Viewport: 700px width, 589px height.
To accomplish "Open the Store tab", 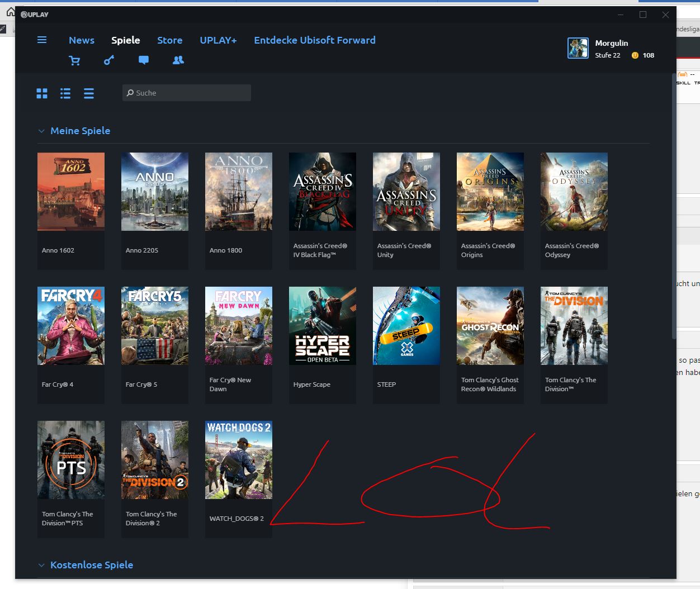I will [x=170, y=40].
